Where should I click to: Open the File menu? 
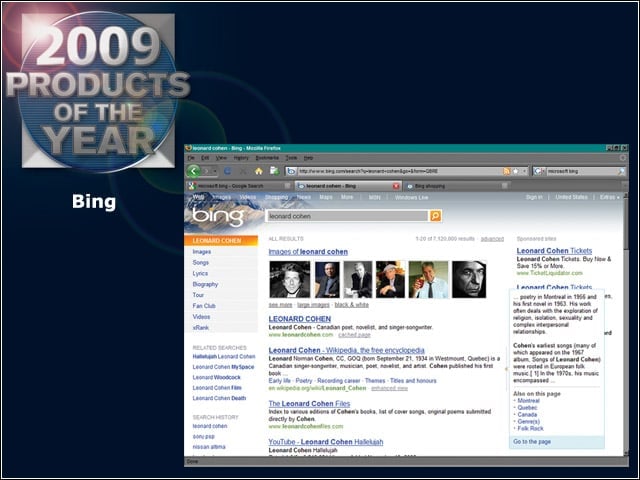[x=191, y=158]
